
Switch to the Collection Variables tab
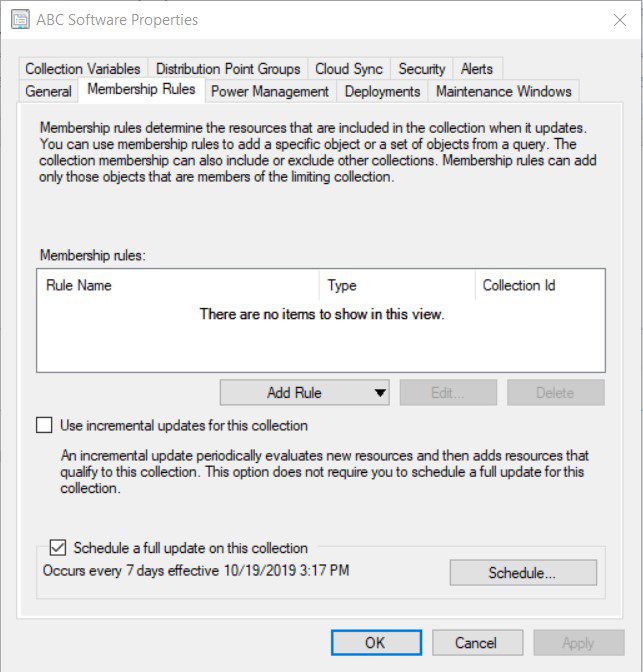83,69
